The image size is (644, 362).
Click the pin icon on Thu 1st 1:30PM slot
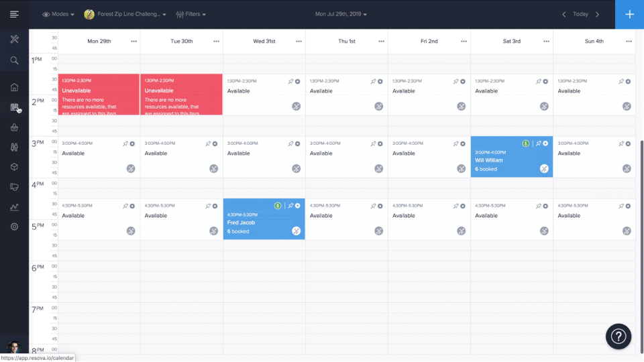pyautogui.click(x=374, y=82)
